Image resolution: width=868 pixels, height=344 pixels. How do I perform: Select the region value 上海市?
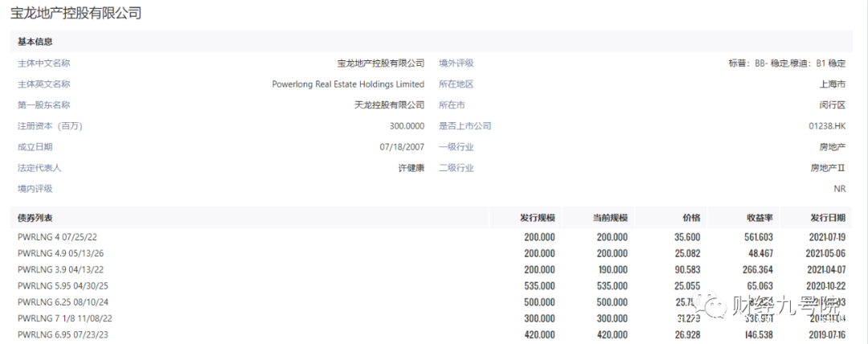[833, 84]
